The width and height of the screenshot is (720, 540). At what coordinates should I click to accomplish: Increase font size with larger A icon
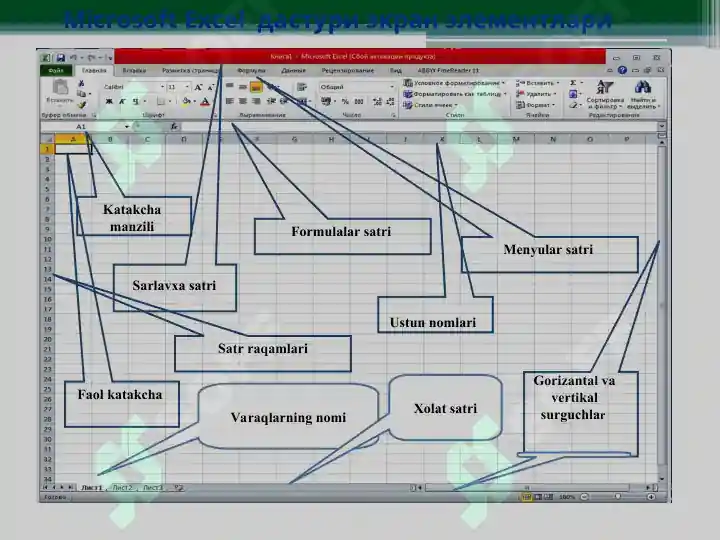point(198,87)
